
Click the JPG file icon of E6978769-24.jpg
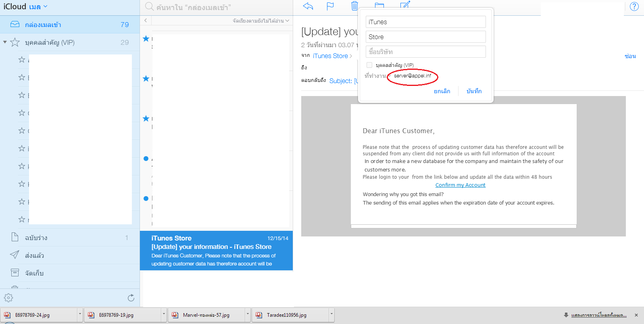(x=7, y=315)
